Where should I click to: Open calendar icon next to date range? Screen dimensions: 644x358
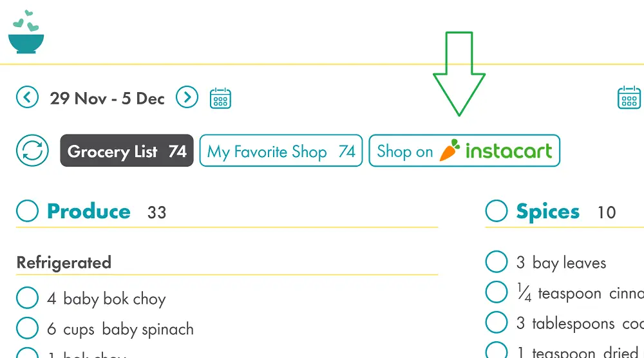[x=220, y=98]
